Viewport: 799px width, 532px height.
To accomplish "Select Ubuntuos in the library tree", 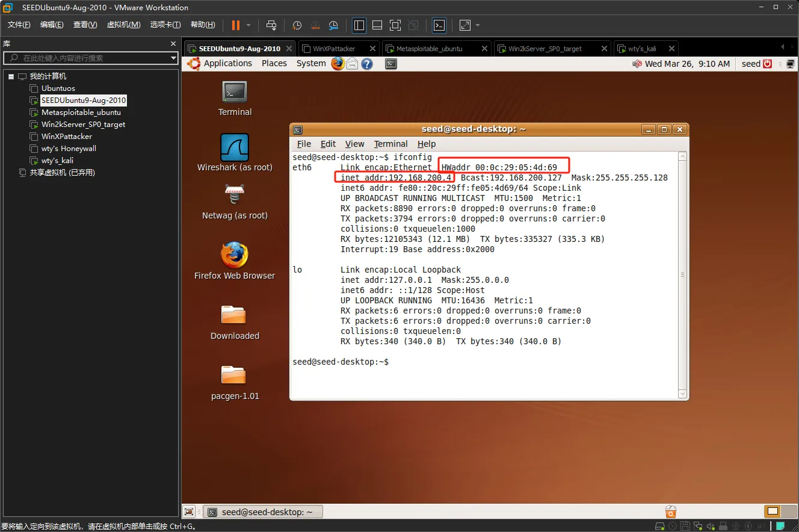I will (58, 88).
